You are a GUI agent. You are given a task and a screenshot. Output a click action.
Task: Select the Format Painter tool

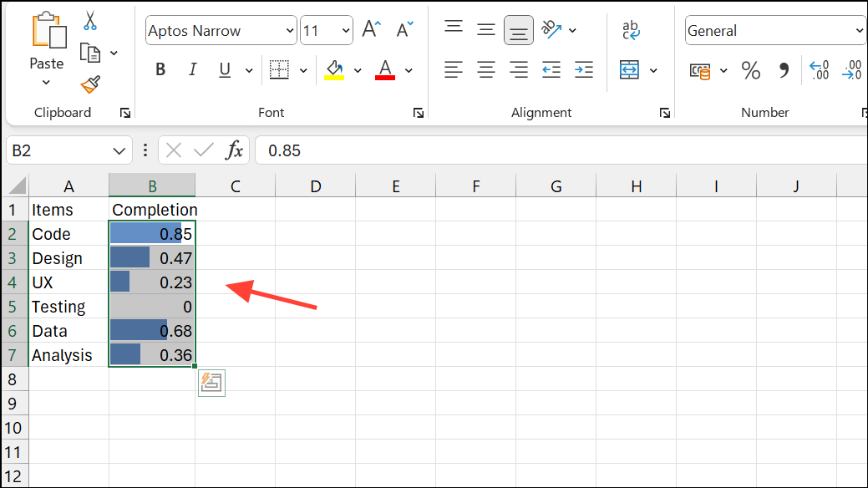(x=89, y=84)
